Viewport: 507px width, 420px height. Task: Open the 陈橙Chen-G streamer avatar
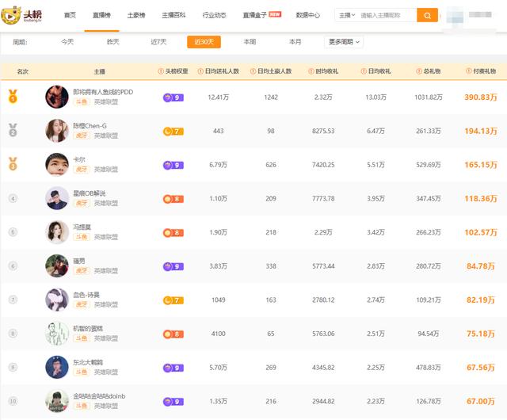(57, 131)
